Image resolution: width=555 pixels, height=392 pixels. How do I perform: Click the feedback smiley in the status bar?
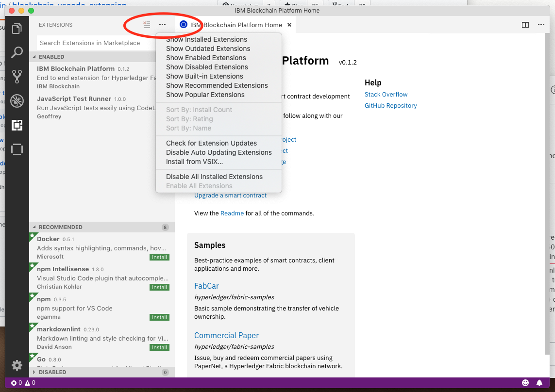(x=525, y=383)
